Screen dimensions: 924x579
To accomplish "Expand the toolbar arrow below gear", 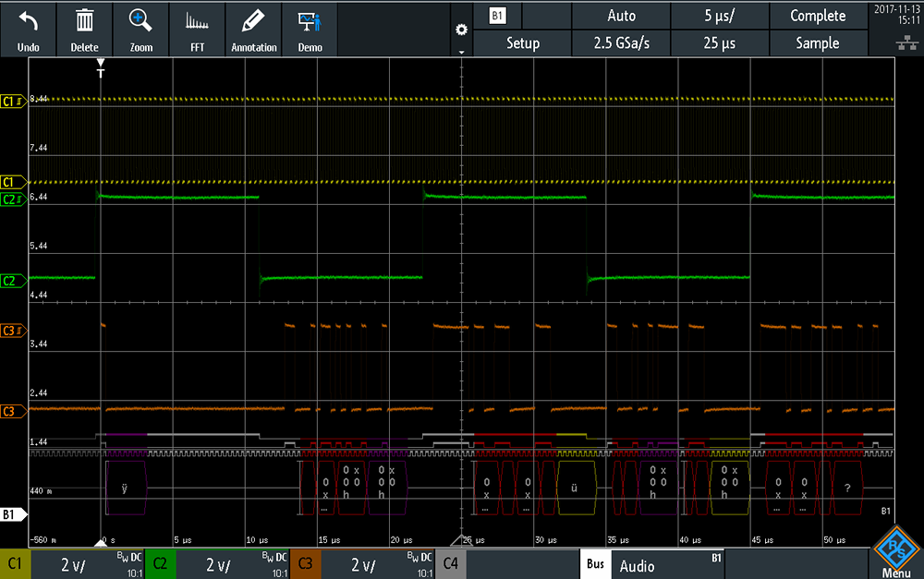I will point(461,52).
